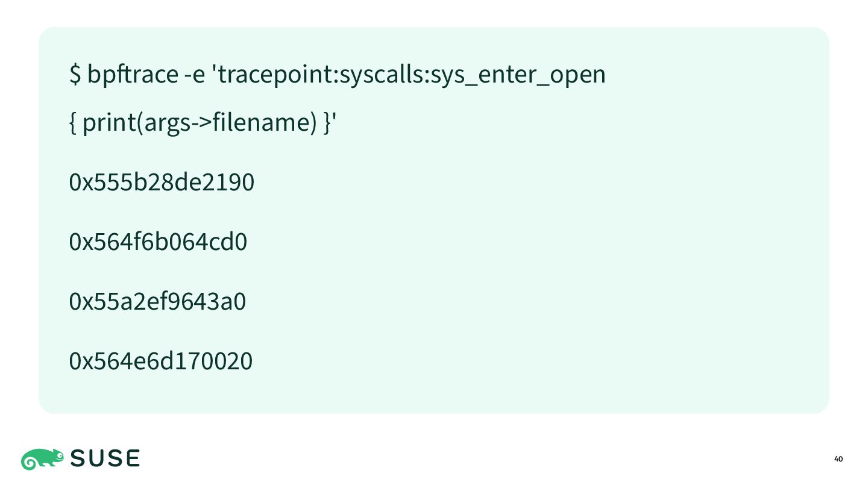
Task: Click print(args->filename) expression
Action: click(x=200, y=123)
